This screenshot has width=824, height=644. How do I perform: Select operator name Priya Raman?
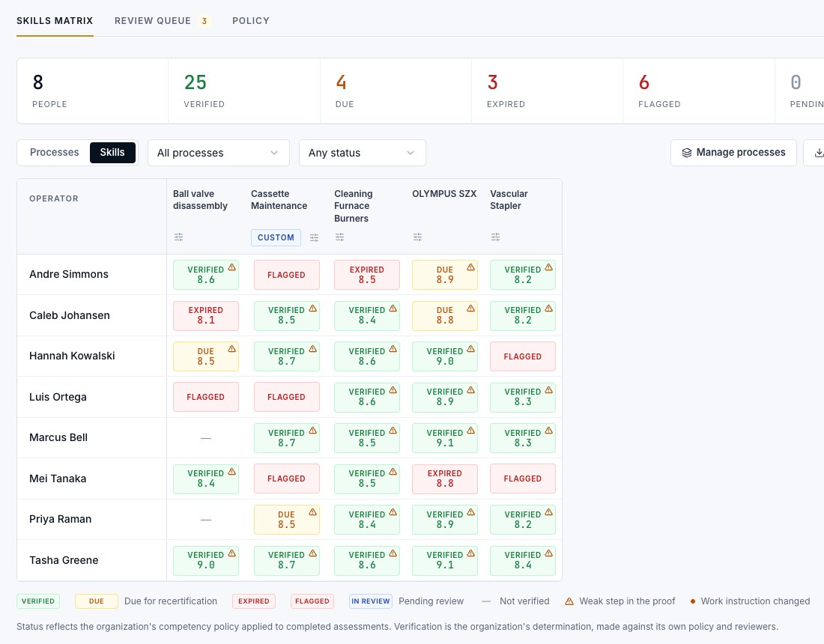tap(61, 519)
